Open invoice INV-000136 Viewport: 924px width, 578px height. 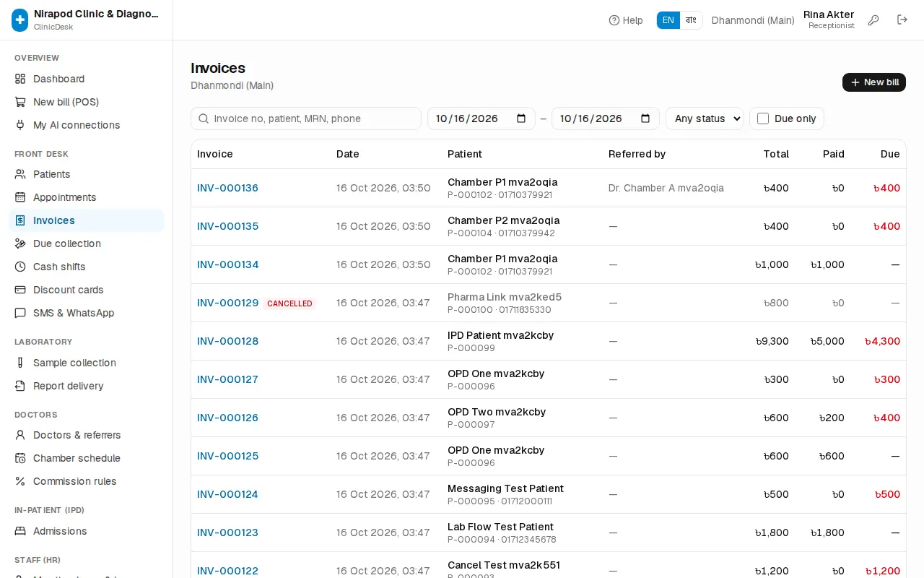(227, 188)
